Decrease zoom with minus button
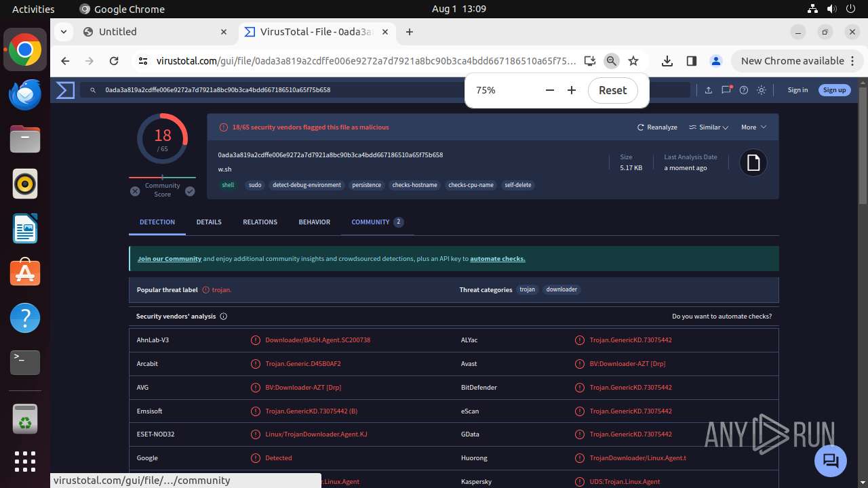Viewport: 868px width, 488px height. pyautogui.click(x=550, y=90)
